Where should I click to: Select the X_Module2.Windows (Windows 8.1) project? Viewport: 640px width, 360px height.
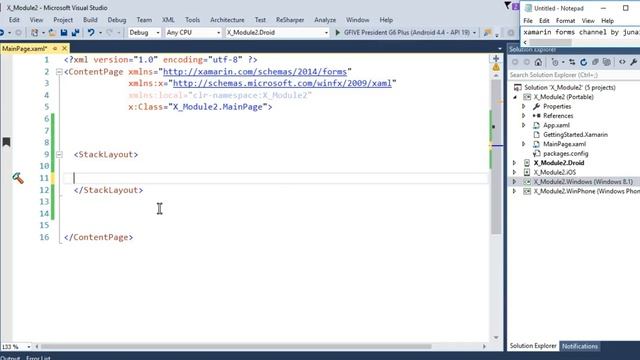tap(583, 182)
